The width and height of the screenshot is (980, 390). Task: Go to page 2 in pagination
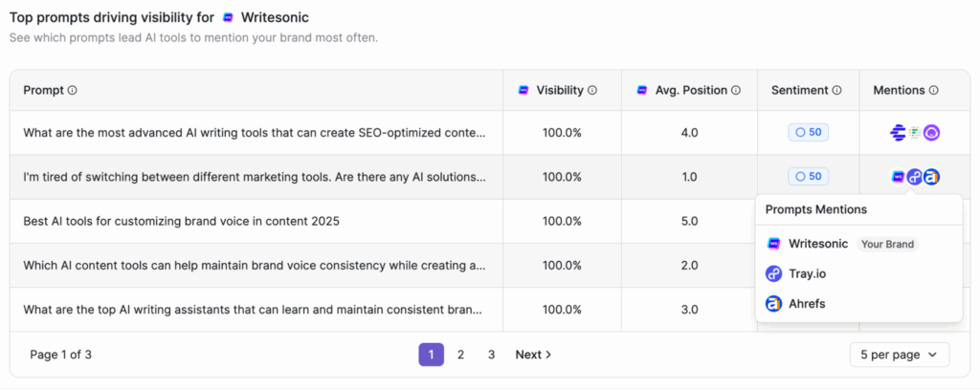click(460, 355)
